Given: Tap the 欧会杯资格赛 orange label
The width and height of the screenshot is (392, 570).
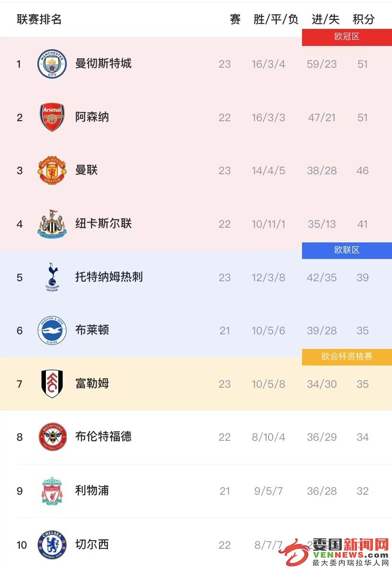Looking at the screenshot, I should tap(347, 357).
